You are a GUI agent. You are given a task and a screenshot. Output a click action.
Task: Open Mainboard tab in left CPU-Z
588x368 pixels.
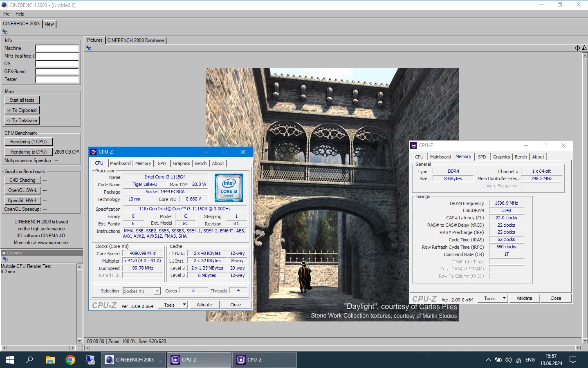[120, 163]
